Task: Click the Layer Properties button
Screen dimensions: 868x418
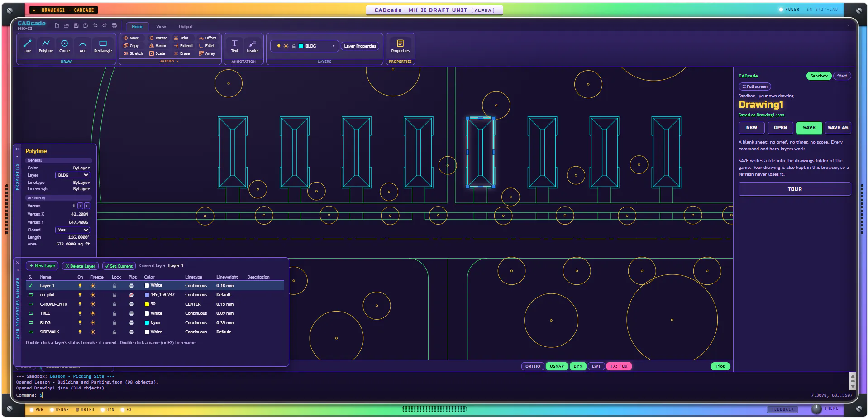Action: coord(360,46)
